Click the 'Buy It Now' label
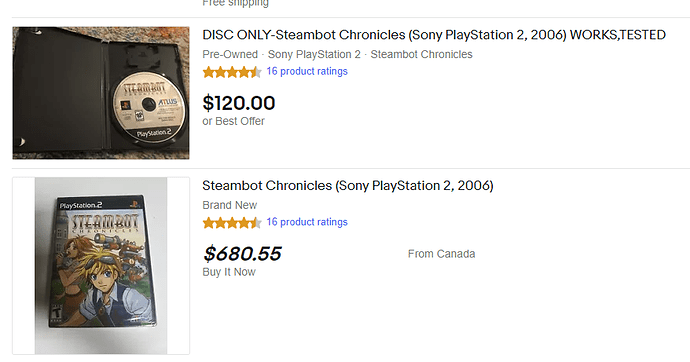The width and height of the screenshot is (690, 362). pos(229,272)
